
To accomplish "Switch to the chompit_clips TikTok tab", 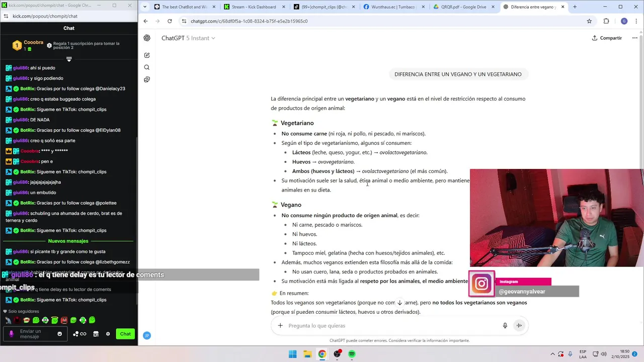I will click(x=324, y=7).
